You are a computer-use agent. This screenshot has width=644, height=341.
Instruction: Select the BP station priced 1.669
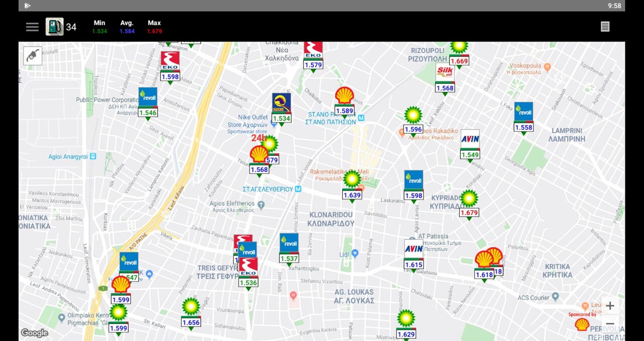[x=459, y=53]
